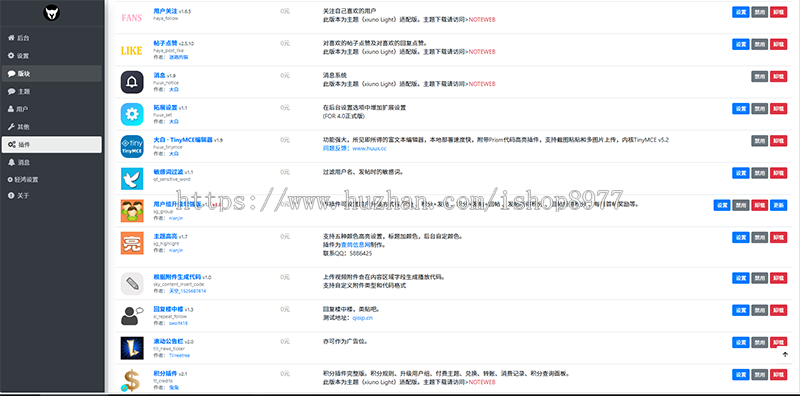Click 设置 button for 主题高亮 plugin
The width and height of the screenshot is (800, 396).
(x=741, y=237)
